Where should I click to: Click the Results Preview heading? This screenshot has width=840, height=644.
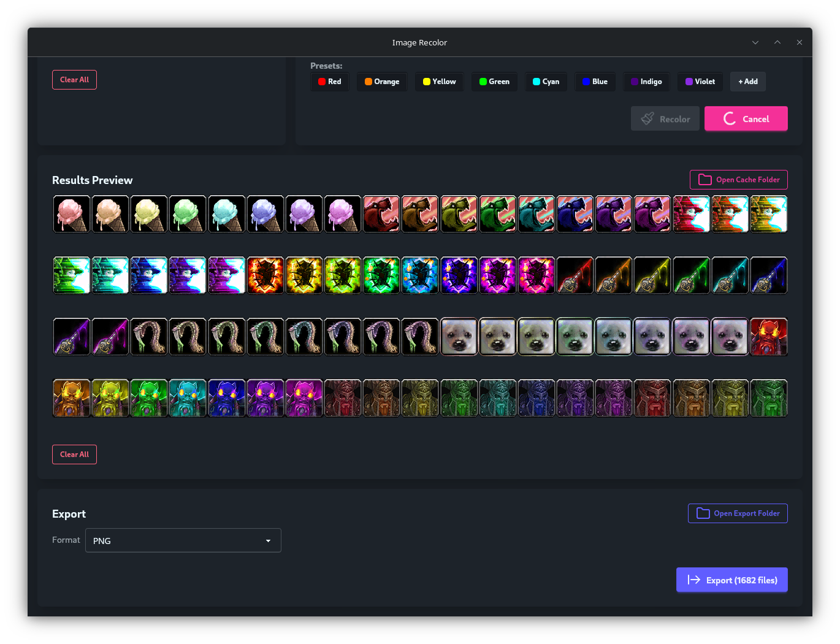pyautogui.click(x=93, y=180)
